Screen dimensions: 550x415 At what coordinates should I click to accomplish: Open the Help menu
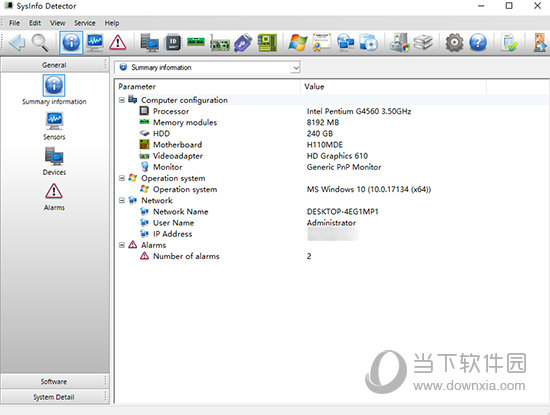tap(112, 23)
